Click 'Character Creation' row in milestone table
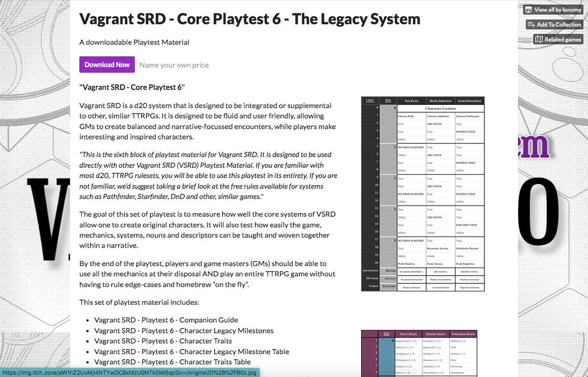The image size is (588, 377). pos(441,108)
